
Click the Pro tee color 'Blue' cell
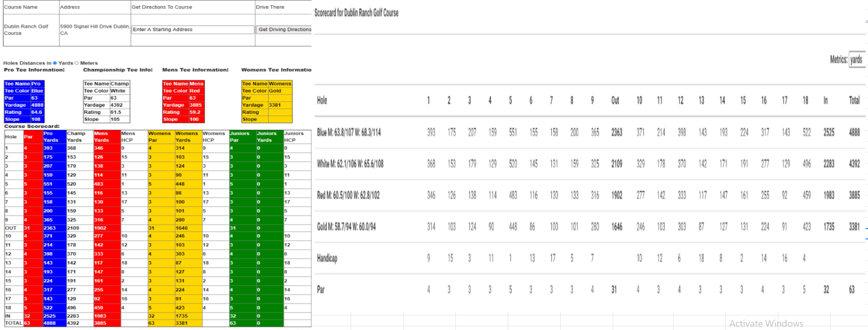(37, 91)
